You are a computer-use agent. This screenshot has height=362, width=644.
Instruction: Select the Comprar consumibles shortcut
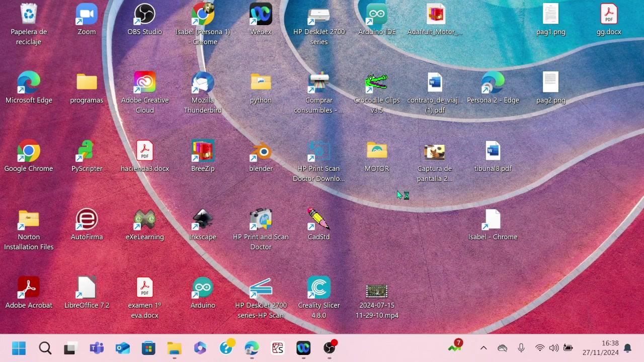point(319,93)
